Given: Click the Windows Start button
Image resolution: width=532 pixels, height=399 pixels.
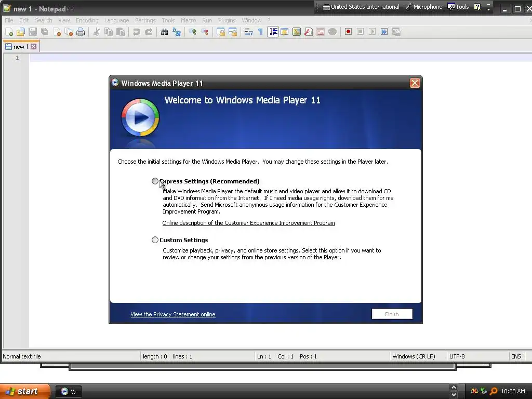Looking at the screenshot, I should pos(25,391).
